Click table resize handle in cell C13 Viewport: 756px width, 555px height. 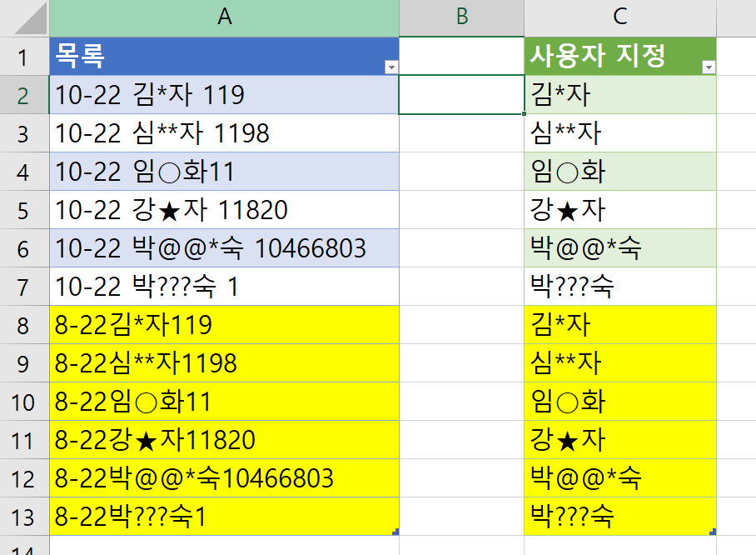tap(714, 532)
